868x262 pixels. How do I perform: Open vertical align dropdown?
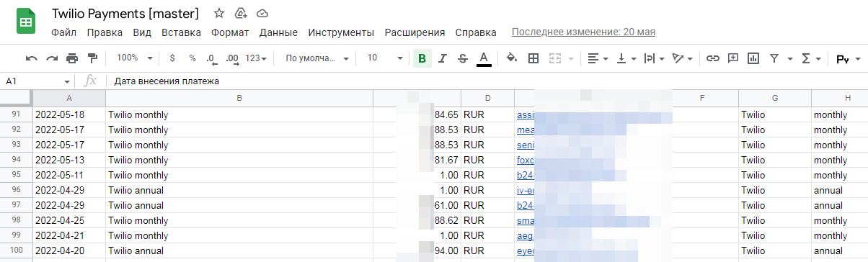[x=626, y=58]
